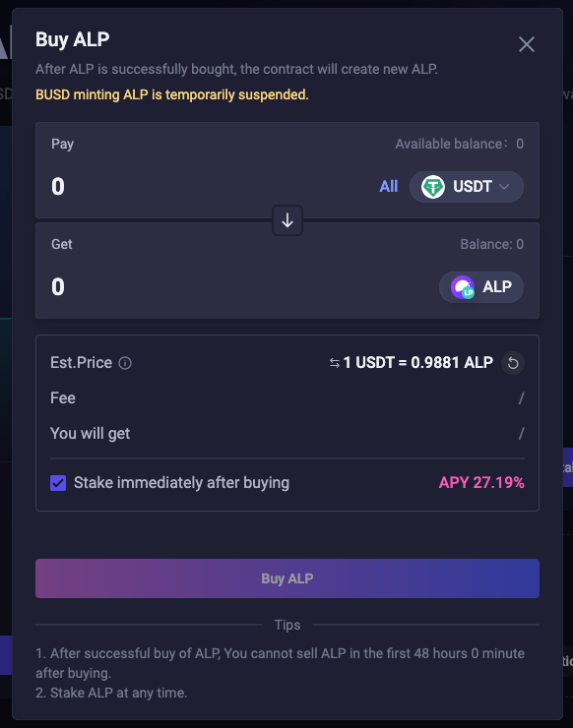Click the USDT Tether coin icon
The height and width of the screenshot is (728, 573).
point(432,187)
